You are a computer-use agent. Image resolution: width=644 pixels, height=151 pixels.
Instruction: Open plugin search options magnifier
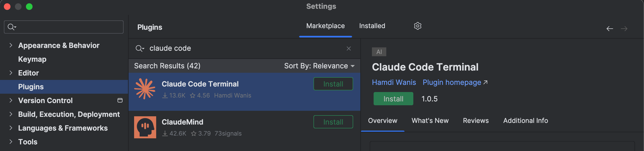point(140,48)
